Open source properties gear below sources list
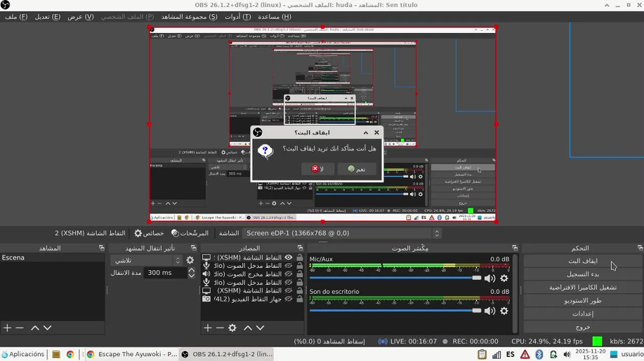The height and width of the screenshot is (361, 644). 232,327
